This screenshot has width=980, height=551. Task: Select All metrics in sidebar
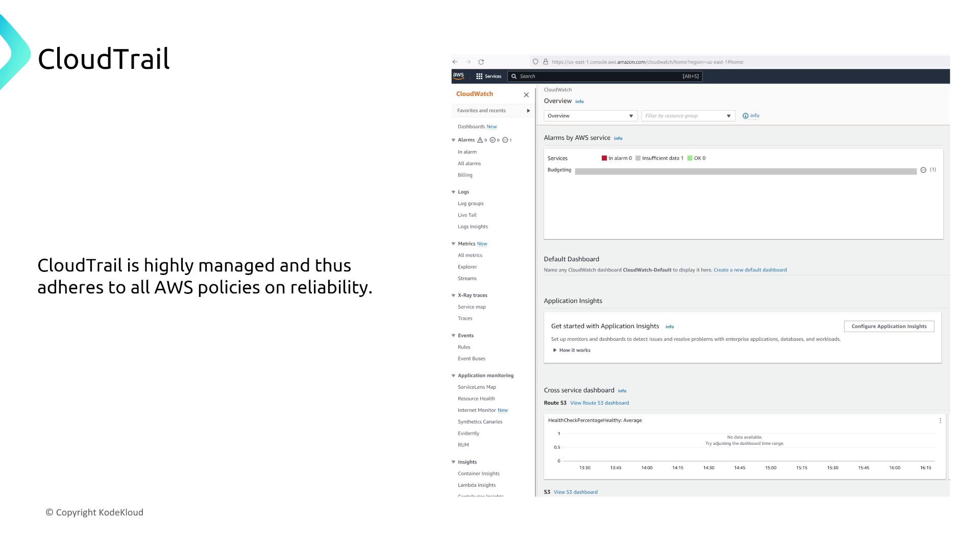(x=470, y=256)
